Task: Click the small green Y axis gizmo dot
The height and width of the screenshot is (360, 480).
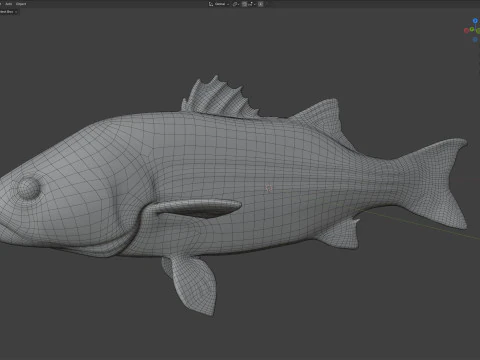Action: (x=472, y=29)
